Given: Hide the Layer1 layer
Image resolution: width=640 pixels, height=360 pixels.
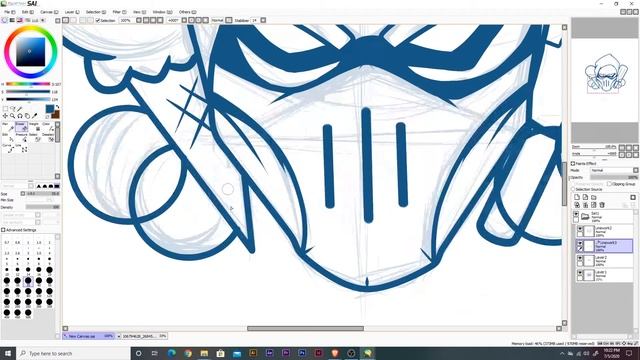Looking at the screenshot, I should click(x=580, y=273).
